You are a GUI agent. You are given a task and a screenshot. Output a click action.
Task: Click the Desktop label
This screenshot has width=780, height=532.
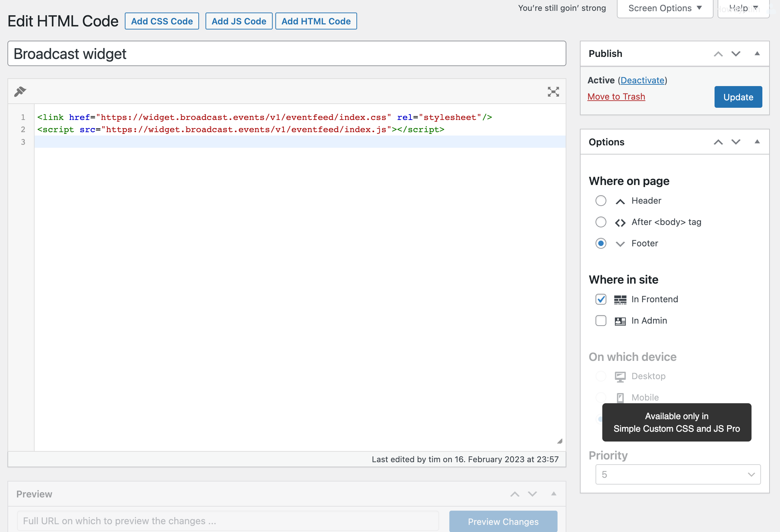(x=648, y=376)
